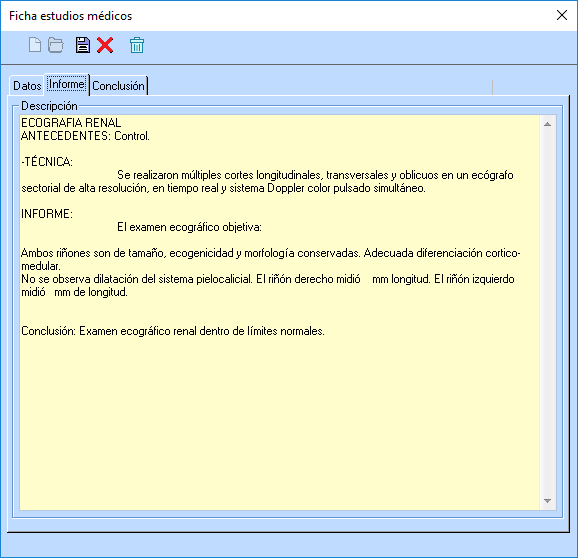
Task: Click the new blank document icon
Action: [35, 45]
